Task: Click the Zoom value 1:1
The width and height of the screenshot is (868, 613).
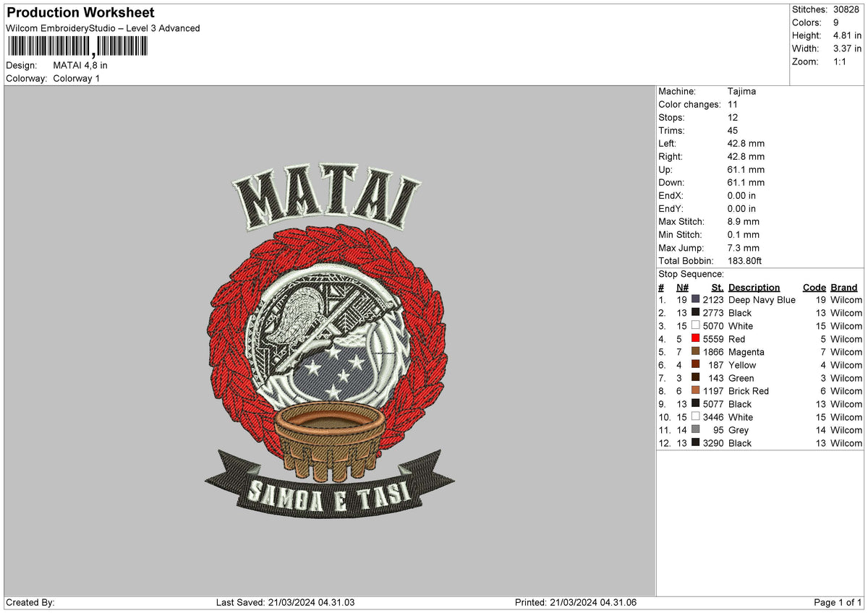Action: click(x=841, y=61)
